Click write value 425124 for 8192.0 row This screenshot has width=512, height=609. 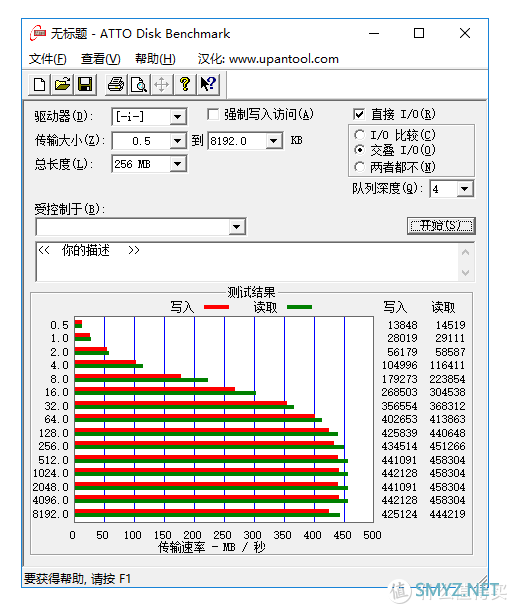coord(399,514)
